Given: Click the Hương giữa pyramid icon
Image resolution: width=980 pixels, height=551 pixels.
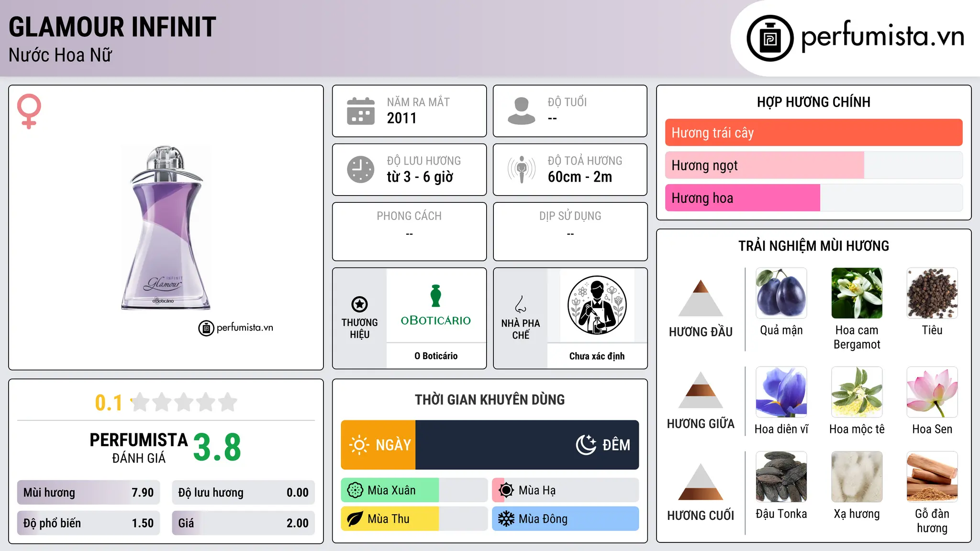Looking at the screenshot, I should [701, 390].
